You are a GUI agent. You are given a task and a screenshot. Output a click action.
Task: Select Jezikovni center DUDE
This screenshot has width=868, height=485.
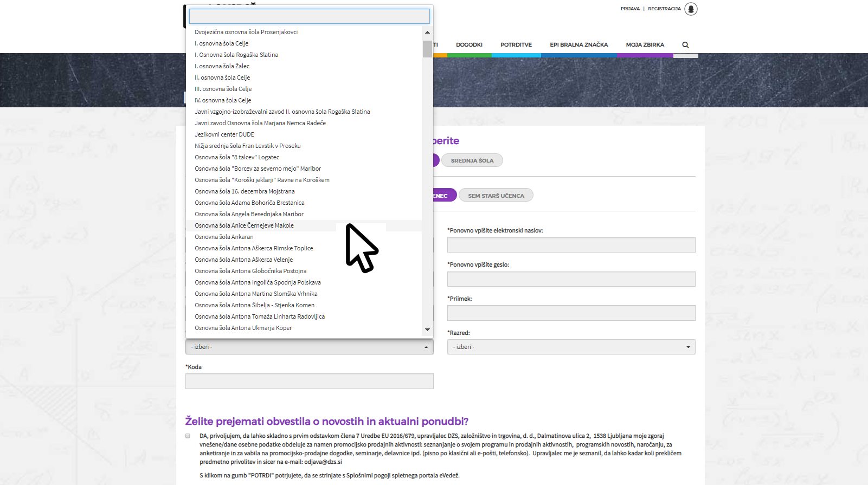(304, 134)
